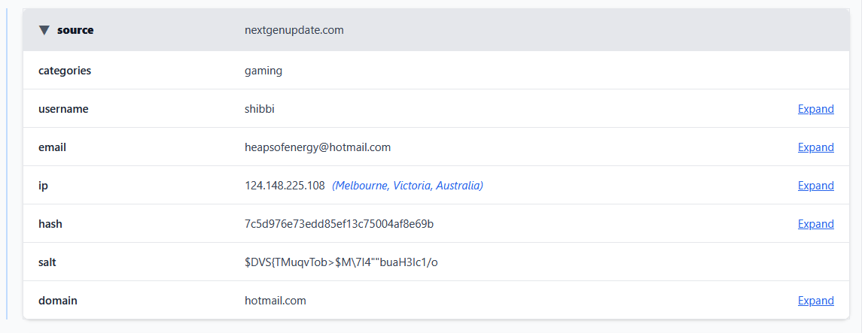
Task: Expand the email row
Action: [x=815, y=147]
